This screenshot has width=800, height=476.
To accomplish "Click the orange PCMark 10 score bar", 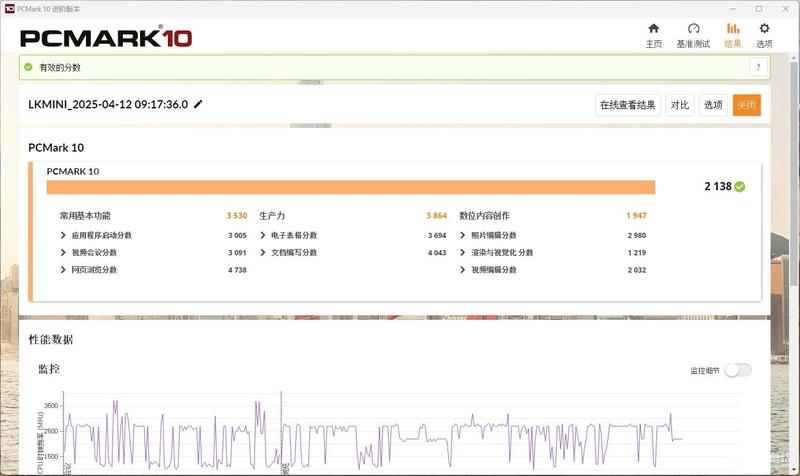I will (351, 187).
